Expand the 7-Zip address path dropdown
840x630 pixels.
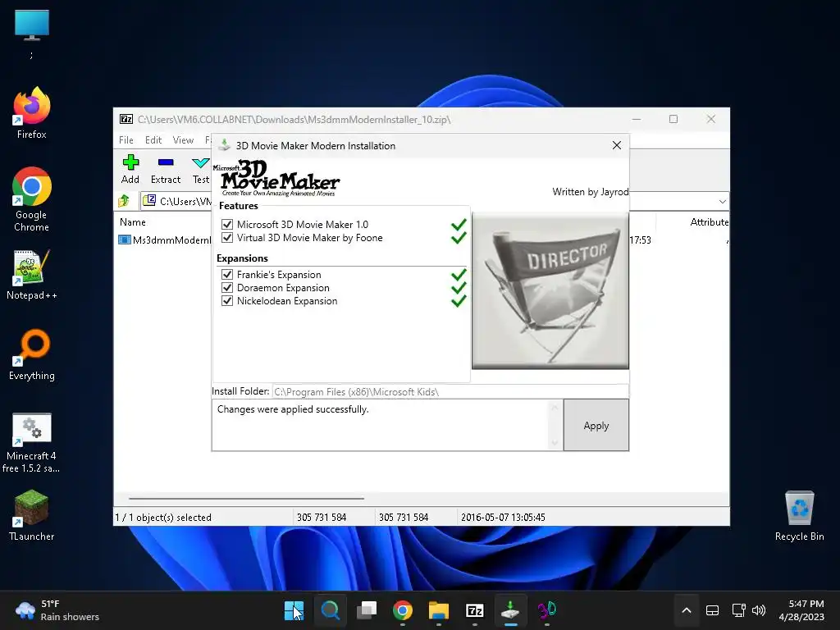point(722,202)
